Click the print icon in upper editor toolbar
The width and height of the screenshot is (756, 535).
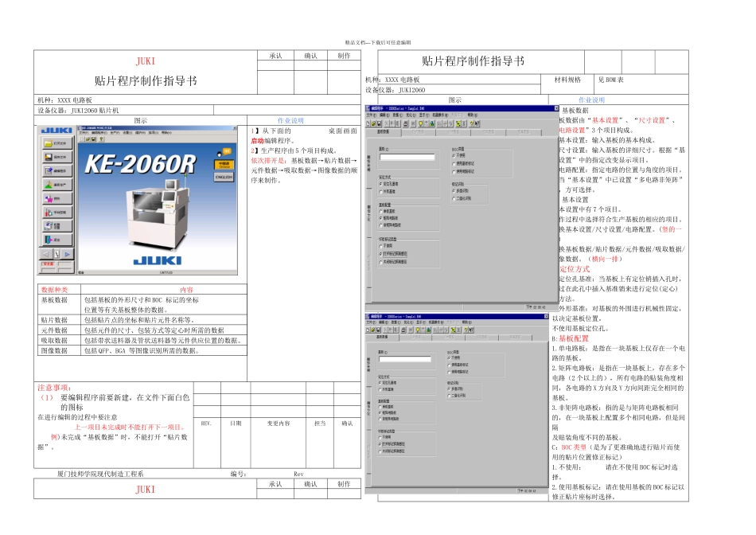coord(406,123)
